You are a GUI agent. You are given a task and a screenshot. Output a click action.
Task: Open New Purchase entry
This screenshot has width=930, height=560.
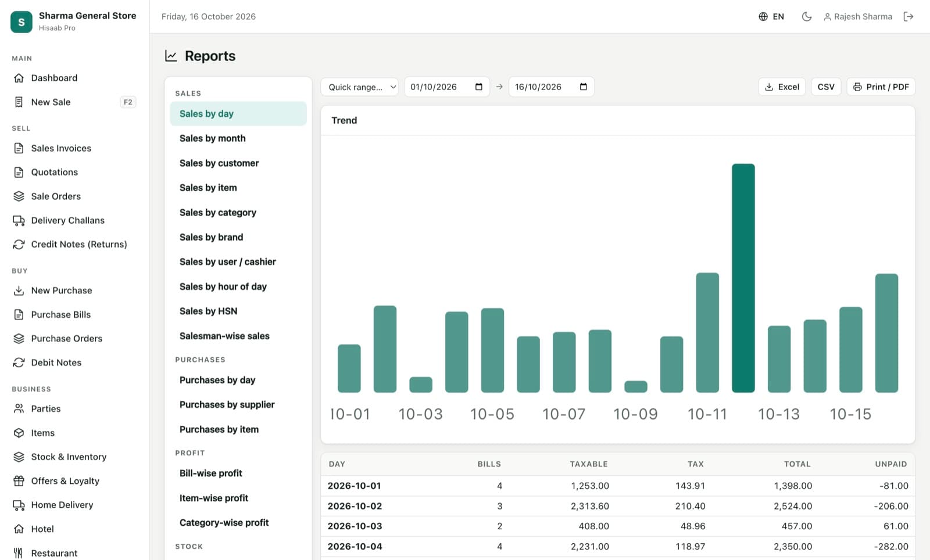tap(74, 290)
